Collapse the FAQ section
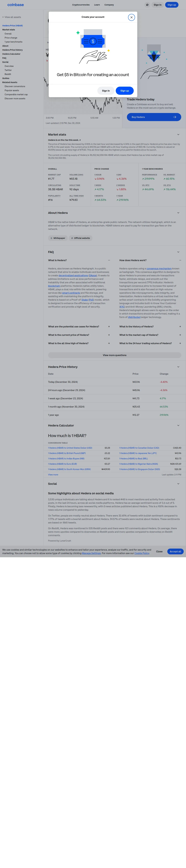186x868 pixels. [178, 252]
